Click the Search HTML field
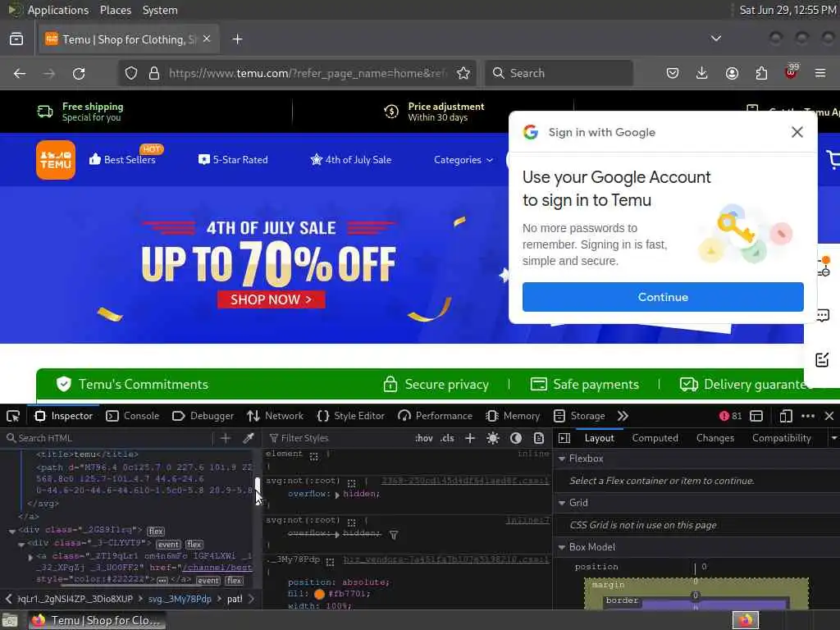Screen dimensions: 840x630 coord(107,438)
